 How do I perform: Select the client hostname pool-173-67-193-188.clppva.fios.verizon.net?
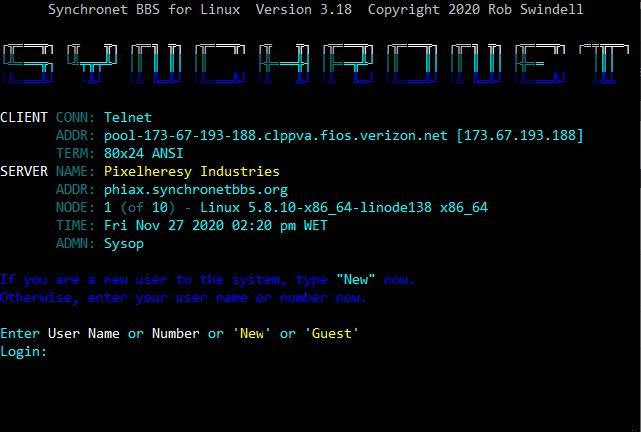(276, 136)
